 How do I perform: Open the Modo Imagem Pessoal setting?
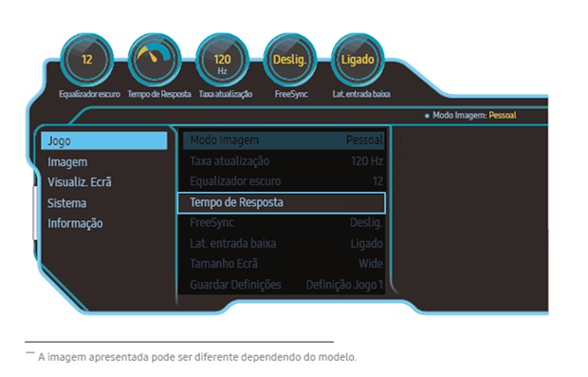pos(284,140)
